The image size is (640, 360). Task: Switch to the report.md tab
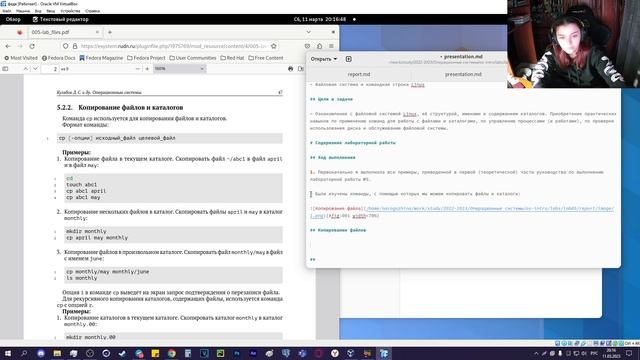(x=359, y=74)
